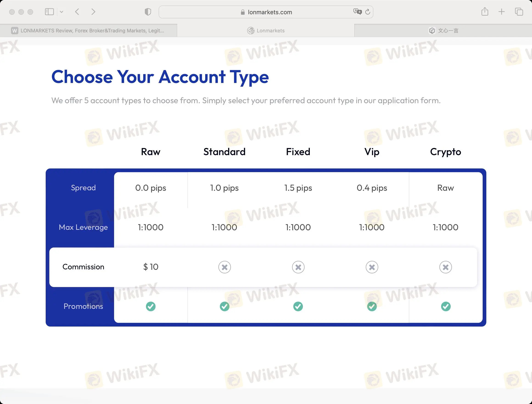The height and width of the screenshot is (404, 532).
Task: Click the commission X icon for VIP account
Action: click(x=371, y=267)
